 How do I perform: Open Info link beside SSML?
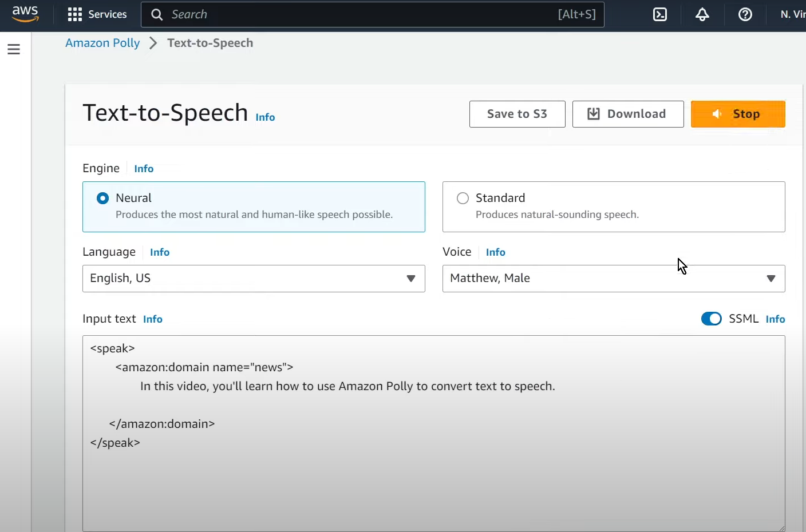pos(776,319)
